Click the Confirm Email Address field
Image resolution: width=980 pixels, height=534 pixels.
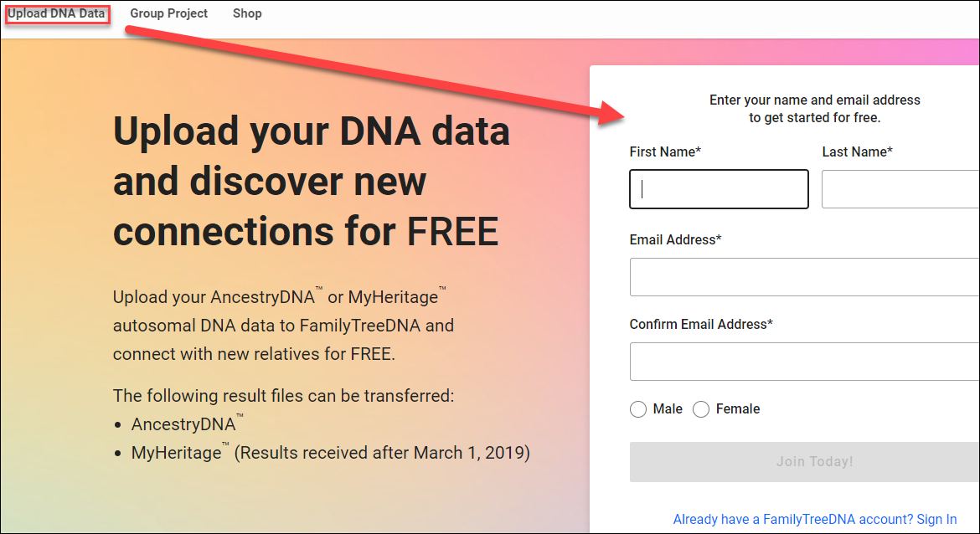point(802,362)
